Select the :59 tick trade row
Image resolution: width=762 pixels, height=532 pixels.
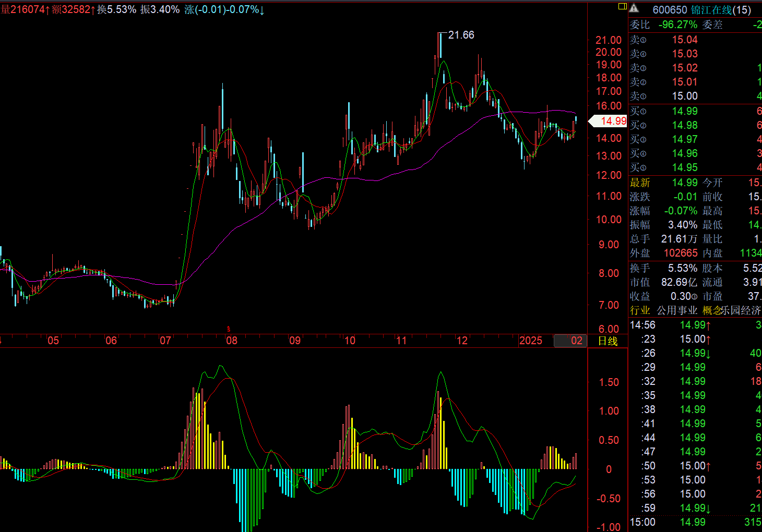(695, 508)
